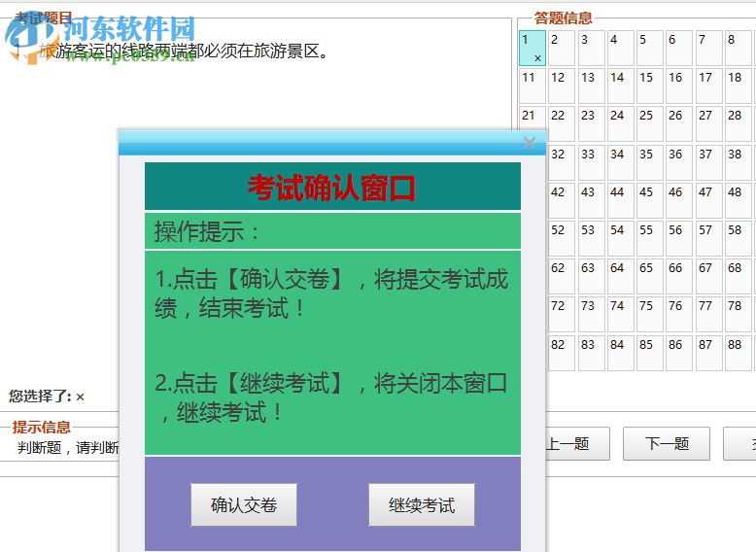Pick question 42 cell

tap(562, 201)
